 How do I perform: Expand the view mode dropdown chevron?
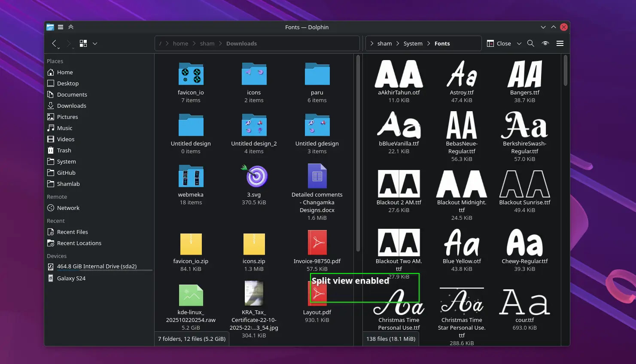pos(94,43)
